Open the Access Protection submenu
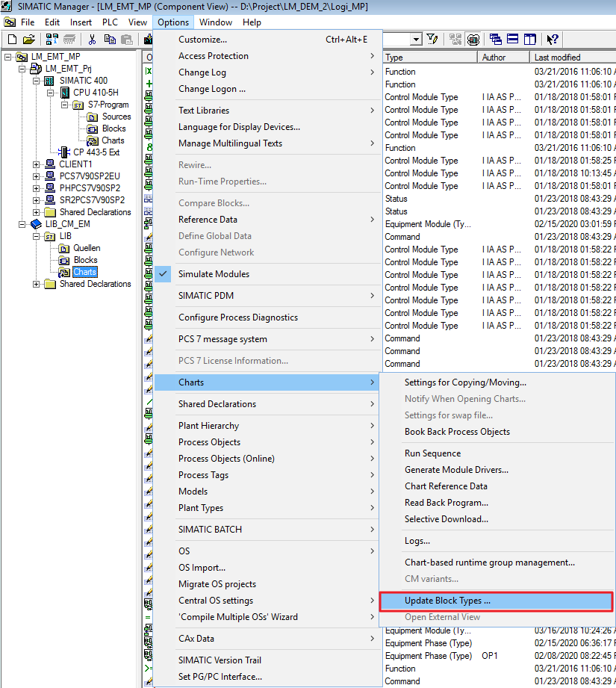The image size is (616, 688). pos(267,56)
